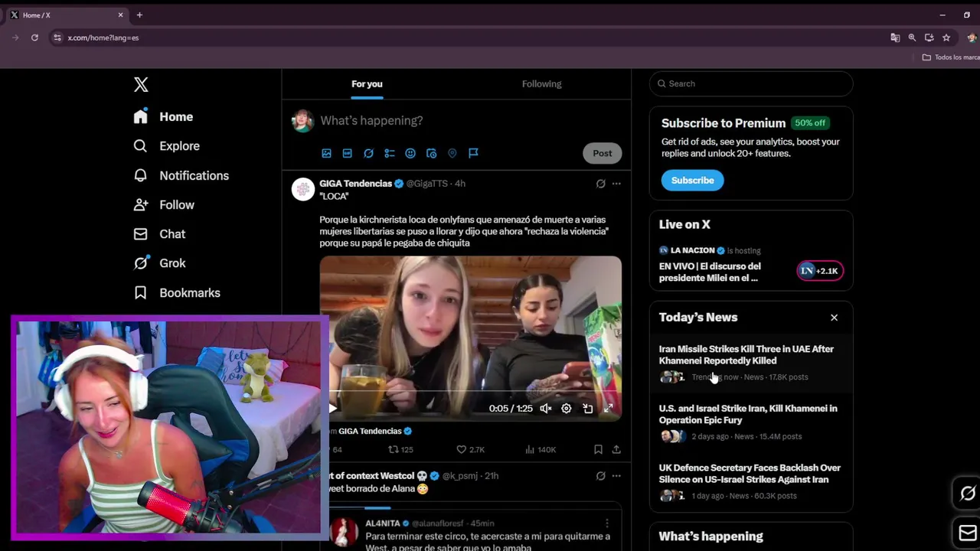The image size is (980, 551).
Task: Like the GIGA Tendencias post
Action: 470,450
